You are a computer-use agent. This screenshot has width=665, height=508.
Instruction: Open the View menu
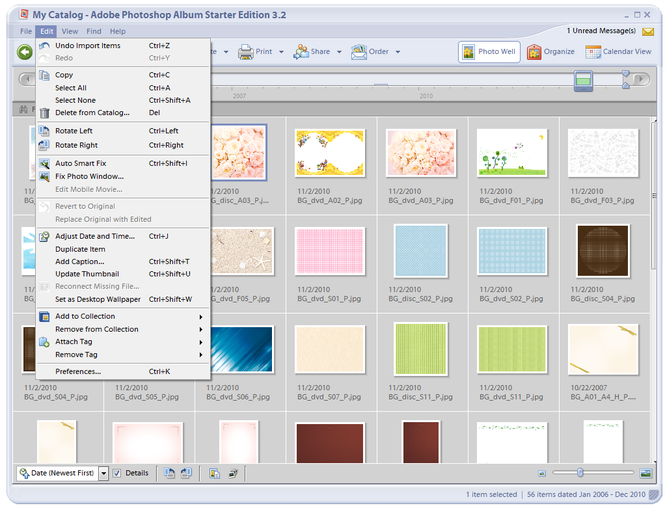coord(70,31)
